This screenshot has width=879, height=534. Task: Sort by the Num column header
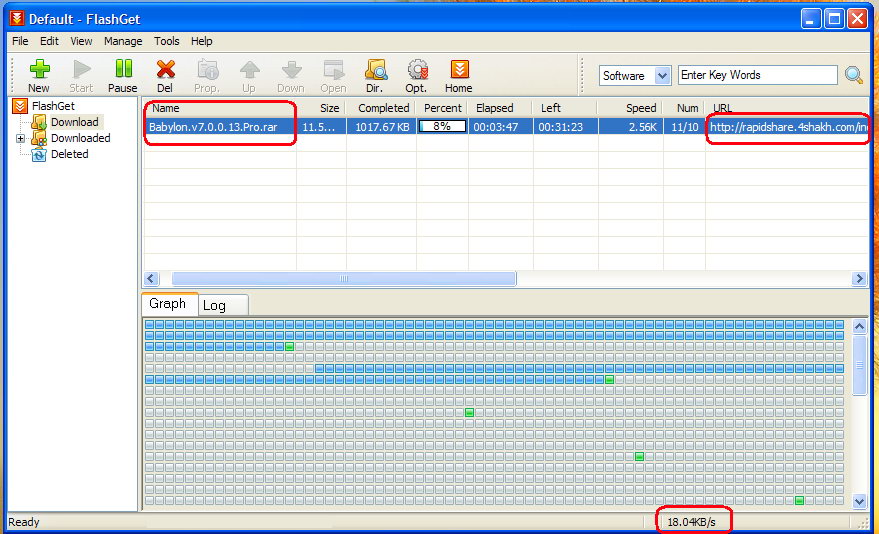pyautogui.click(x=684, y=108)
